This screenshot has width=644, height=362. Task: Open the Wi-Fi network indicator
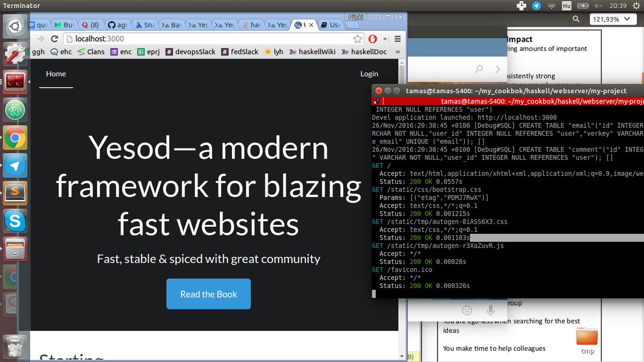click(551, 5)
